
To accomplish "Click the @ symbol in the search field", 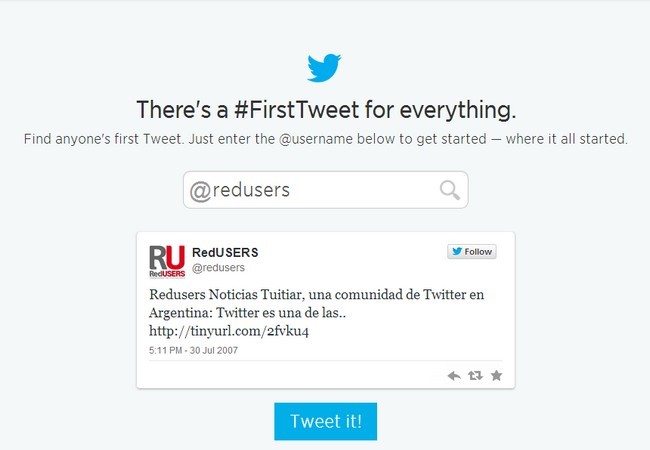I will pyautogui.click(x=201, y=192).
